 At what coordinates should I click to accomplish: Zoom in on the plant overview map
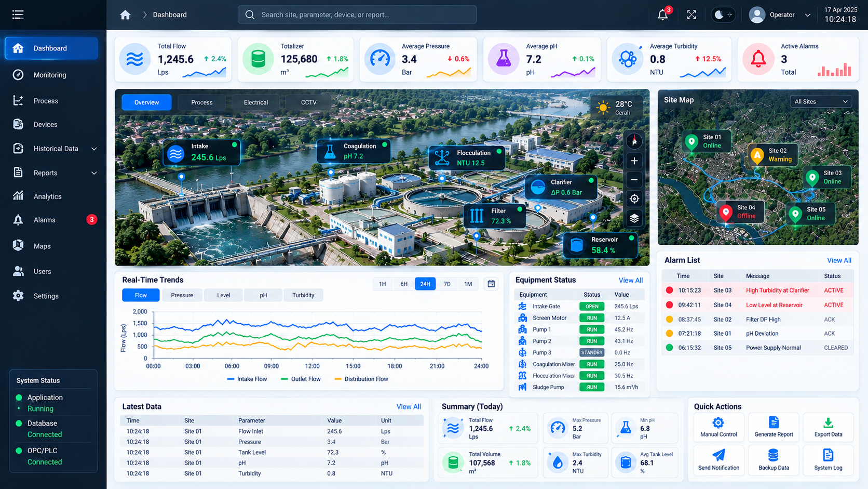[634, 161]
